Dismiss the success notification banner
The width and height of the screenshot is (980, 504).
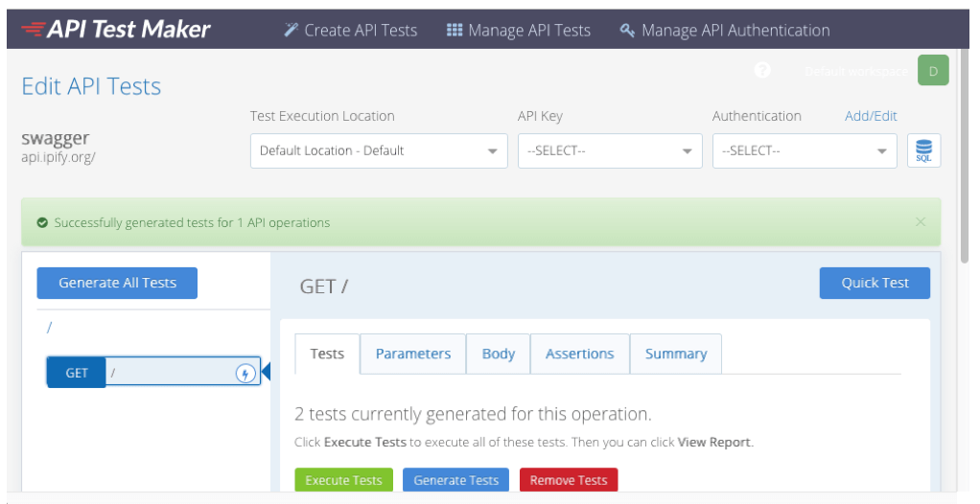920,222
